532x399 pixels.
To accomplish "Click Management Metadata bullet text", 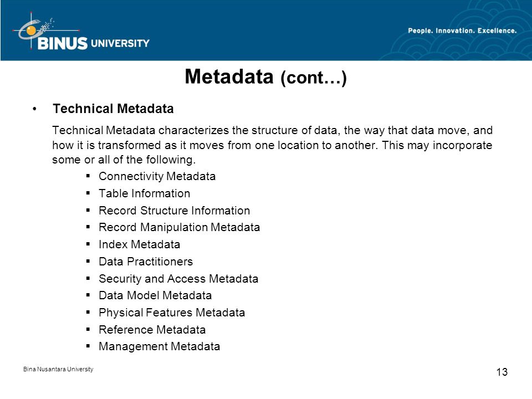I will pyautogui.click(x=159, y=346).
